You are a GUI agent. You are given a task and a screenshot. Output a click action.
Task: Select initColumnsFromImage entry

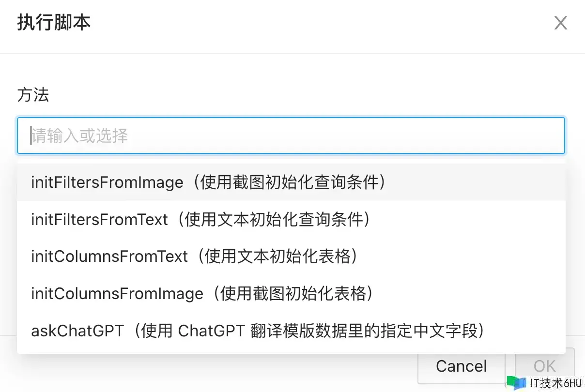(291, 294)
